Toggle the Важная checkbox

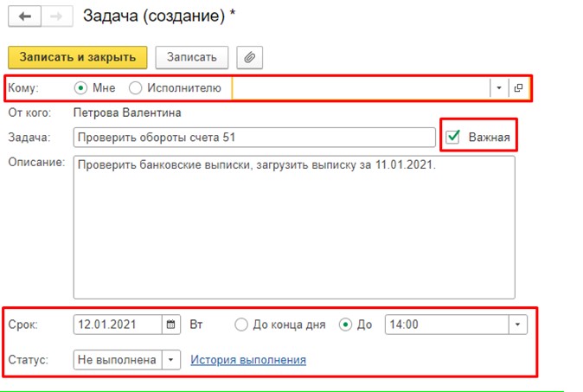453,137
